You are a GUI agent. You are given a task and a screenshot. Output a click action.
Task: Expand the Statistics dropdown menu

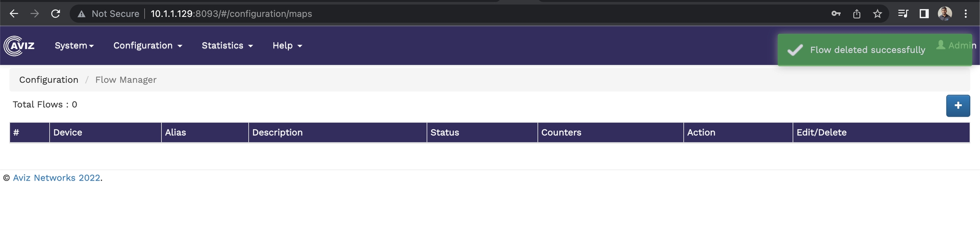coord(227,46)
